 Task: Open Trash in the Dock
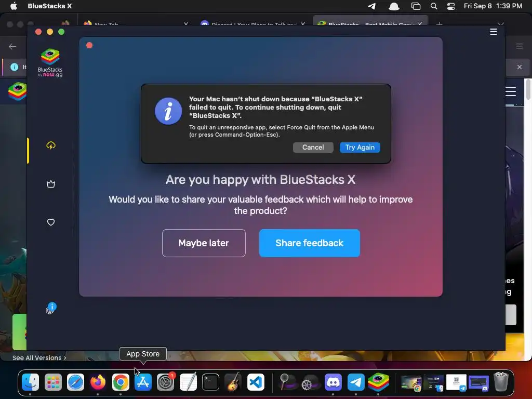coord(501,382)
